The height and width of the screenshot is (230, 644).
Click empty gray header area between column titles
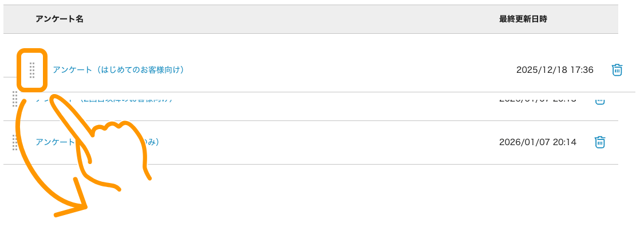pyautogui.click(x=286, y=20)
